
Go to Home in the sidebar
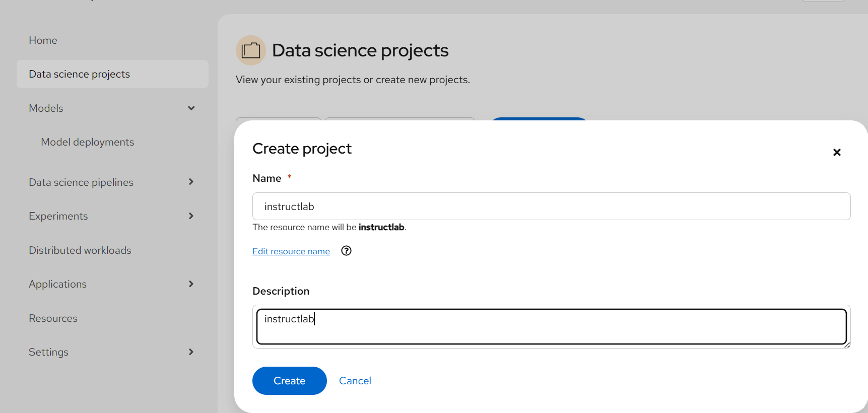click(43, 40)
